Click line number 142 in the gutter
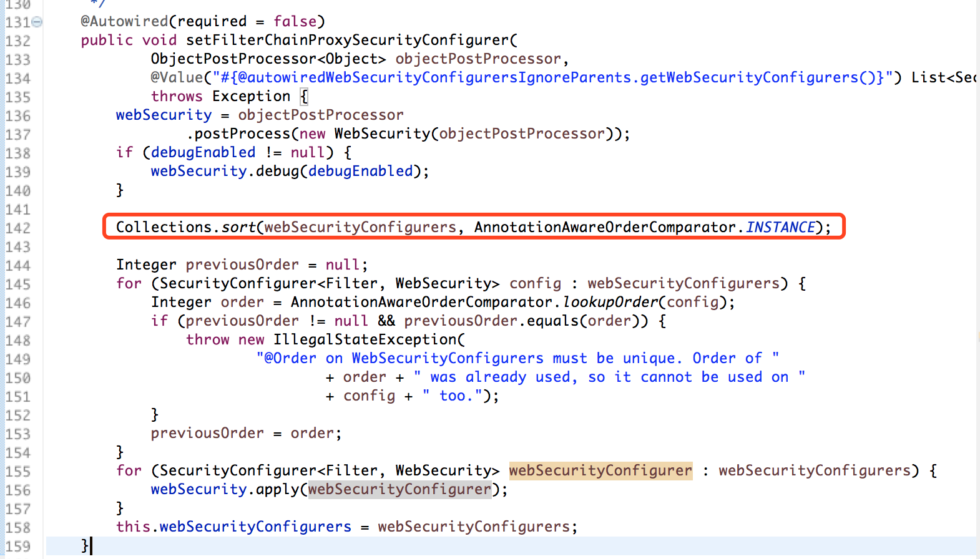980x559 pixels. click(x=18, y=228)
